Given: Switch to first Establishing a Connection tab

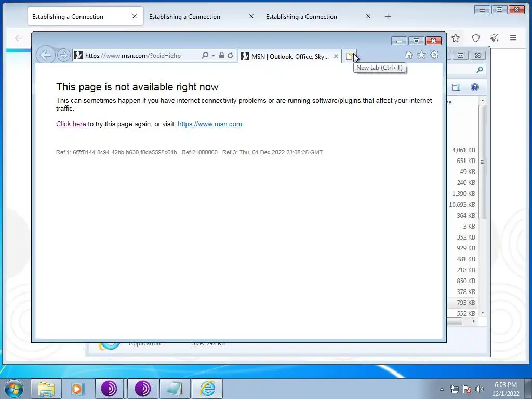Looking at the screenshot, I should 86,16.
